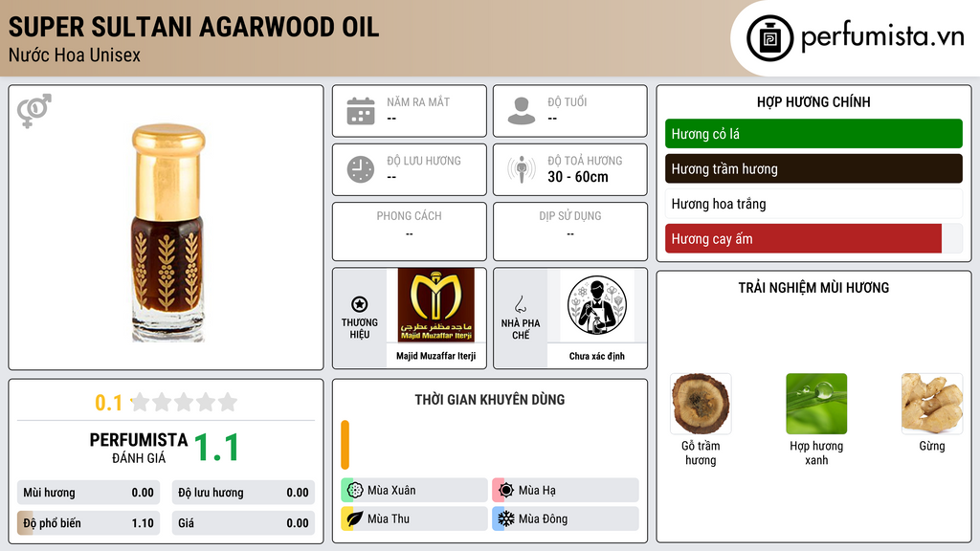Click the star badge icon above Thương hiệu
This screenshot has height=551, width=980.
click(x=360, y=304)
